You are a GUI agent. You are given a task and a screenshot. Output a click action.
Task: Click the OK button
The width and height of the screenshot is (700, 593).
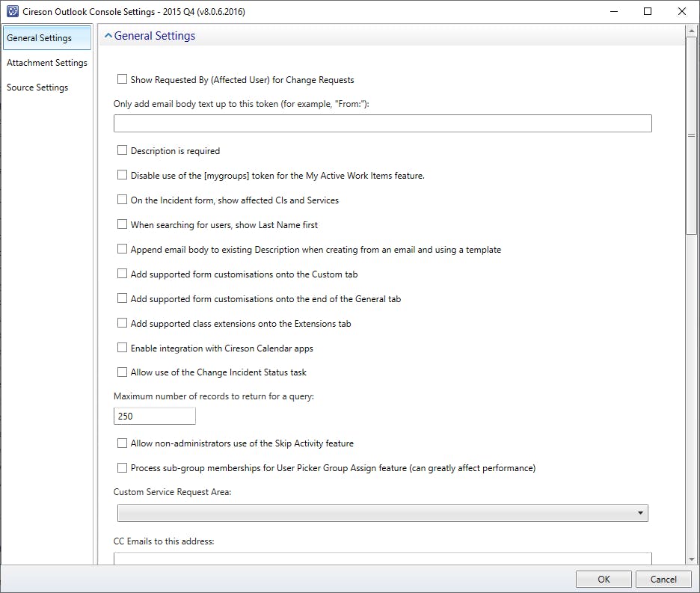click(x=604, y=579)
